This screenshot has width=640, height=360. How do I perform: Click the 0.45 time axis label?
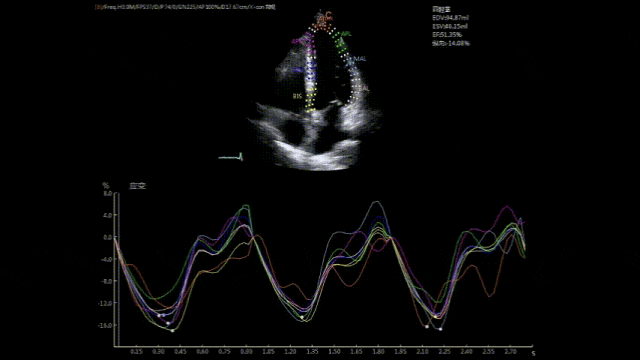tap(180, 352)
